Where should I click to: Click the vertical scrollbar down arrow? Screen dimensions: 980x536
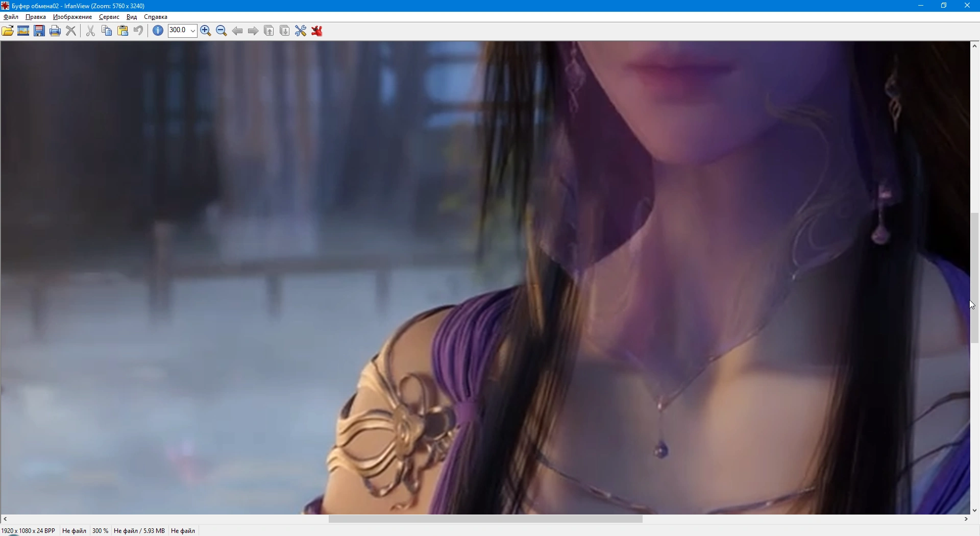point(975,510)
